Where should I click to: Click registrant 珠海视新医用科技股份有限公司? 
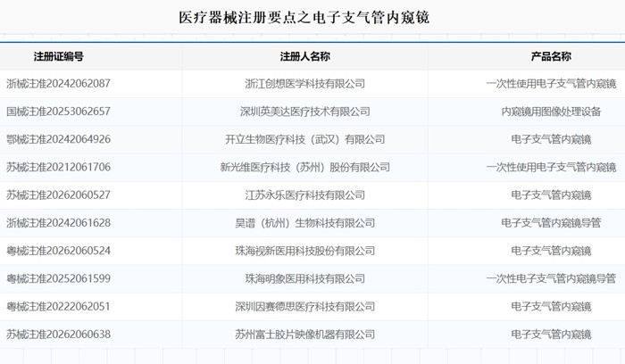[x=305, y=251]
